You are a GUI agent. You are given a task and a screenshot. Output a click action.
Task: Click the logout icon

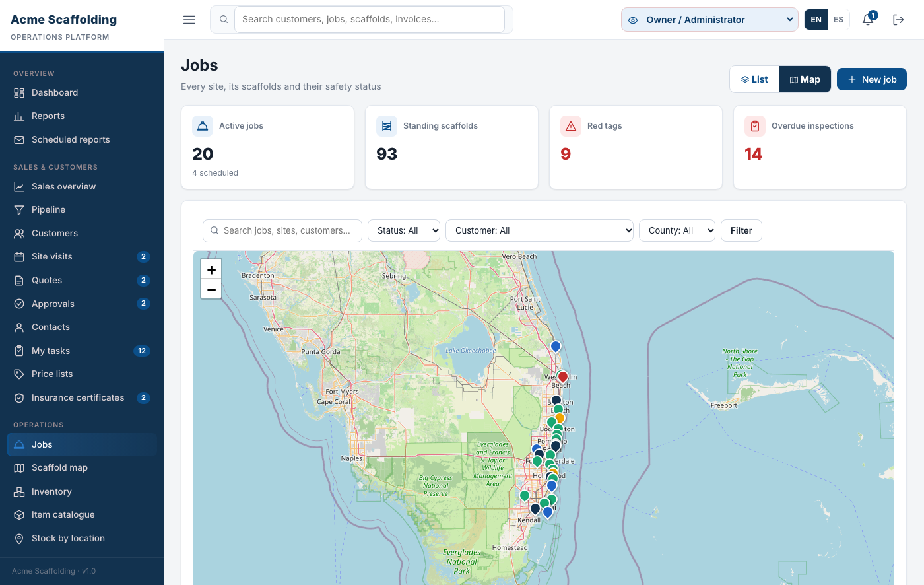(898, 20)
